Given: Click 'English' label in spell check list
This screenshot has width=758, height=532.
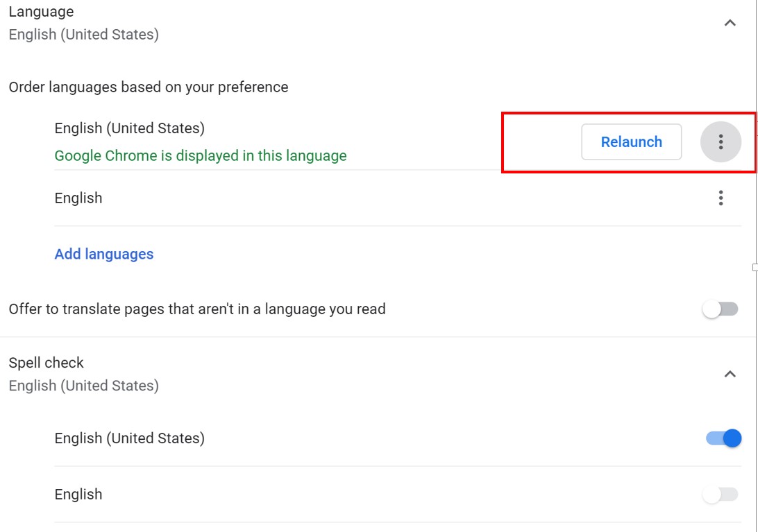Looking at the screenshot, I should [78, 495].
